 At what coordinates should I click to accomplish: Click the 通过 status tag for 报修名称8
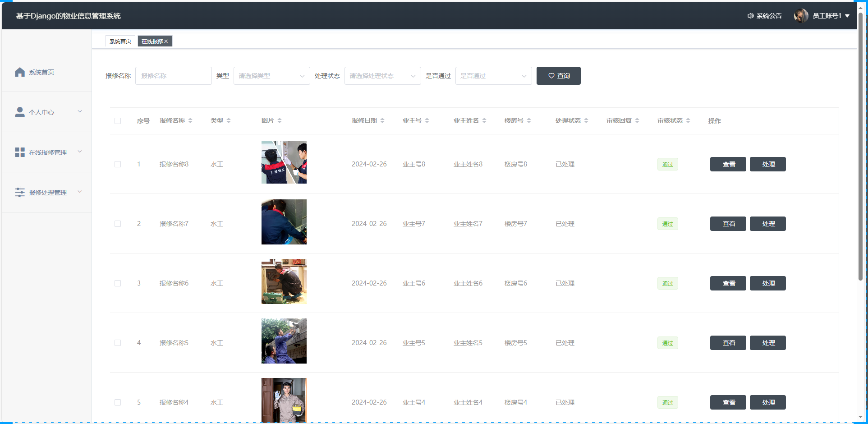668,164
